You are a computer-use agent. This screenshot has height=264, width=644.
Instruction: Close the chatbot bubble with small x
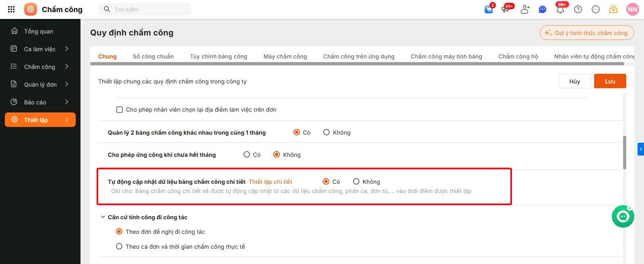[x=630, y=208]
